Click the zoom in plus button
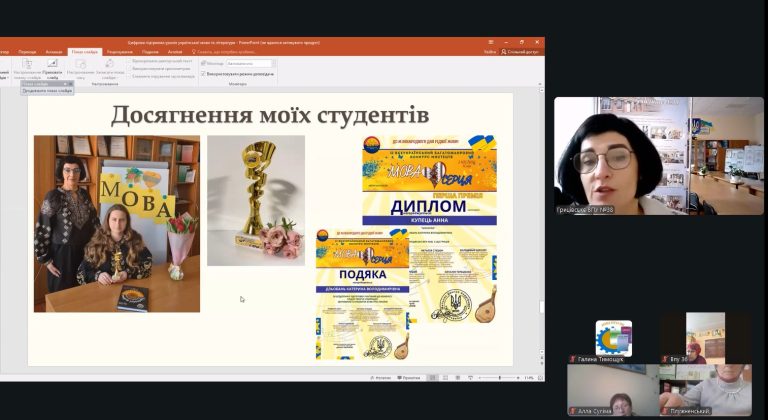The height and width of the screenshot is (420, 768). coord(519,378)
